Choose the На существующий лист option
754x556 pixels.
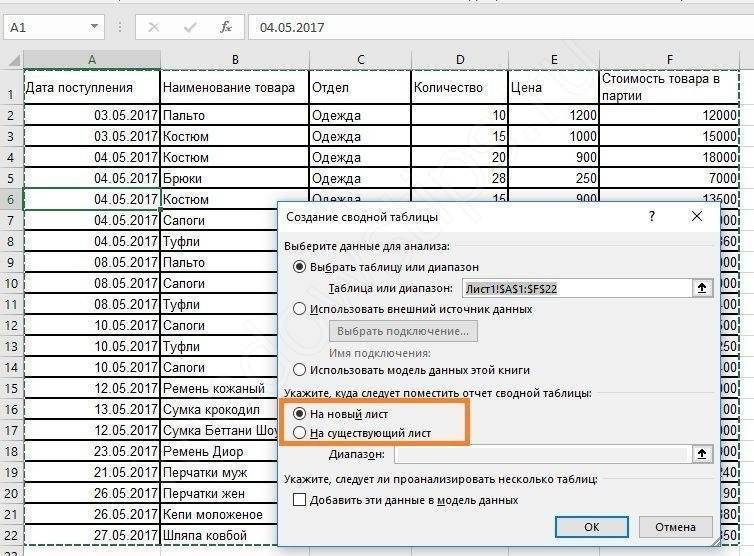[x=300, y=432]
